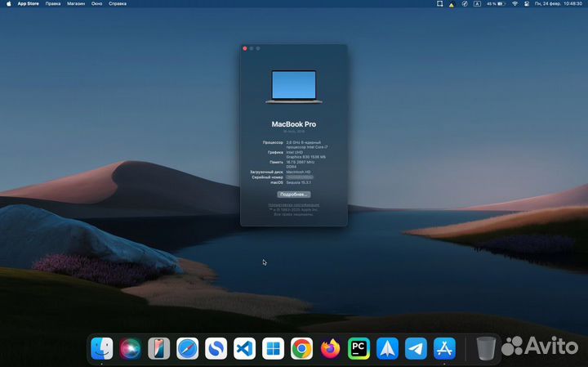Open Spark mail app in dock

[x=387, y=349]
